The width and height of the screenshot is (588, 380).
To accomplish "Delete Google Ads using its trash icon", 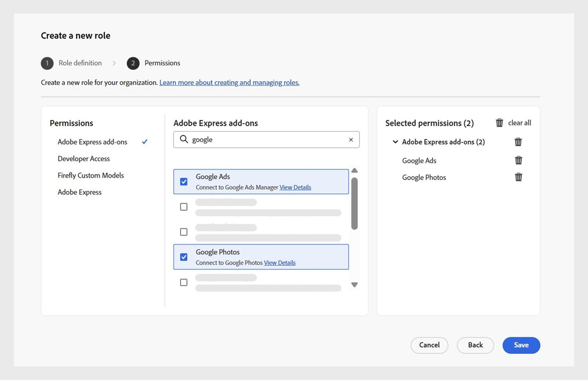I will coord(518,160).
